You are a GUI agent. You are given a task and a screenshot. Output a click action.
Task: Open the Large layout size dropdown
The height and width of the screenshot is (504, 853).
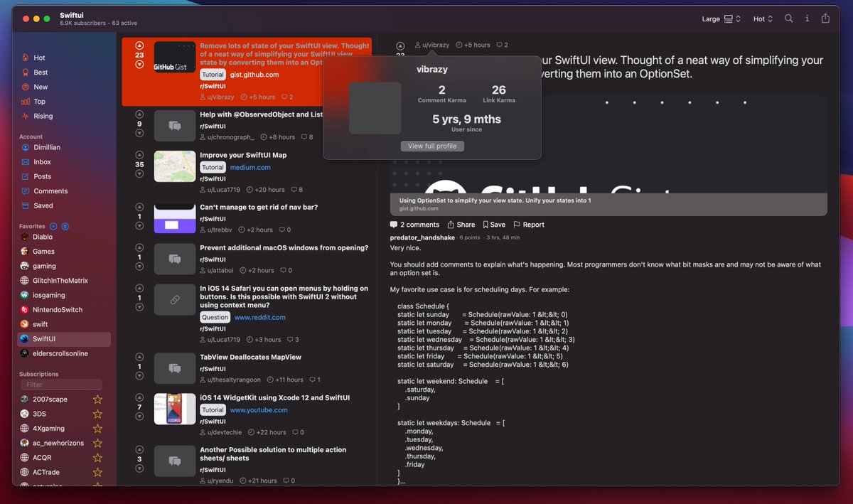click(721, 19)
